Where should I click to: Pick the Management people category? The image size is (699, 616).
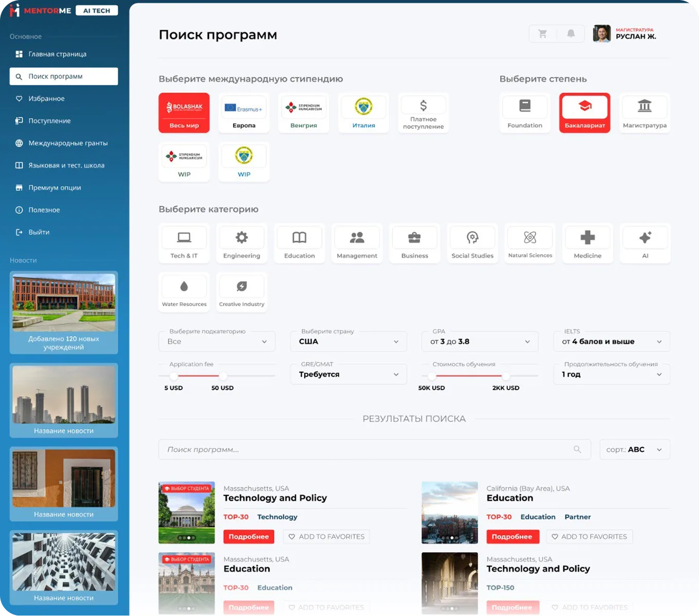pyautogui.click(x=357, y=243)
